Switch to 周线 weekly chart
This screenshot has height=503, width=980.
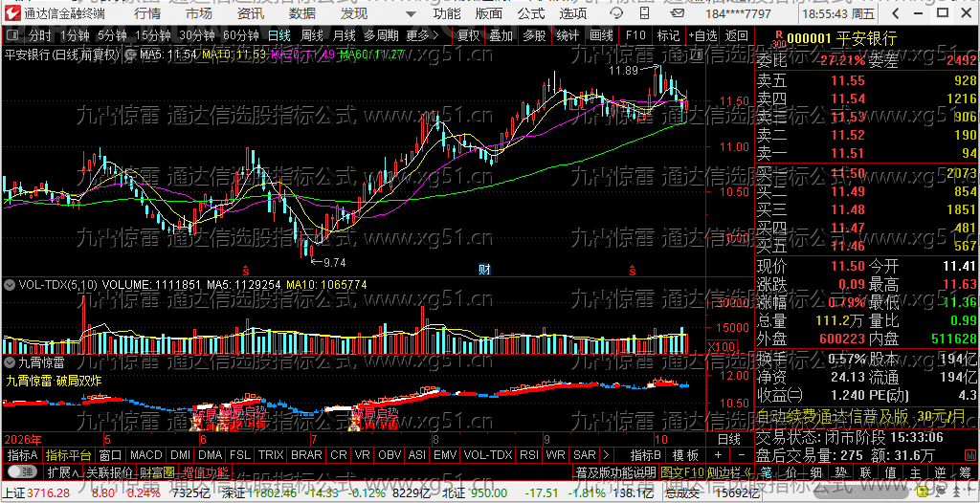coord(311,35)
